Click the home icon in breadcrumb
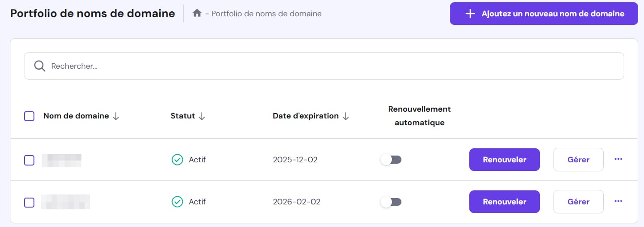The width and height of the screenshot is (644, 227). click(197, 14)
